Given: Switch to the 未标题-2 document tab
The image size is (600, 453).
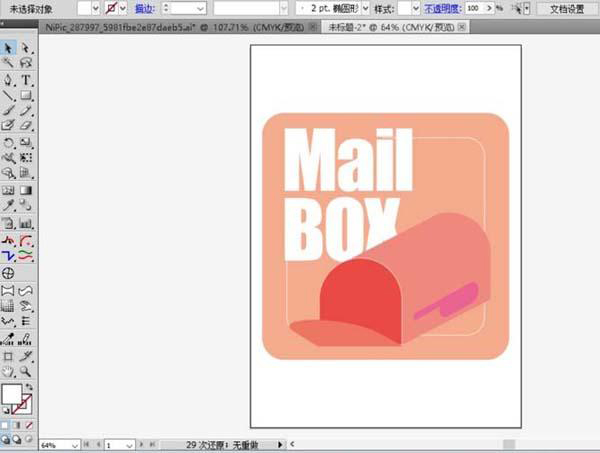Looking at the screenshot, I should pos(394,27).
